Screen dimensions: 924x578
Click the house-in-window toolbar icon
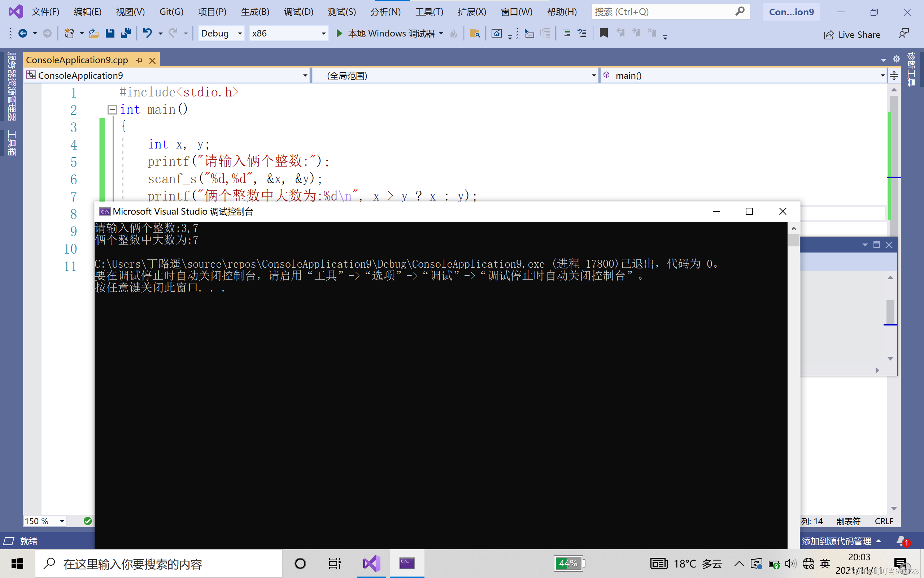[496, 34]
